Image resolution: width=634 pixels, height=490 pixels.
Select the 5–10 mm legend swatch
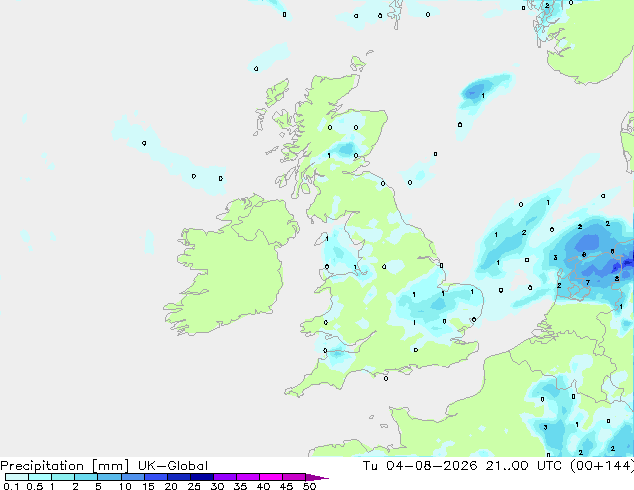[109, 477]
